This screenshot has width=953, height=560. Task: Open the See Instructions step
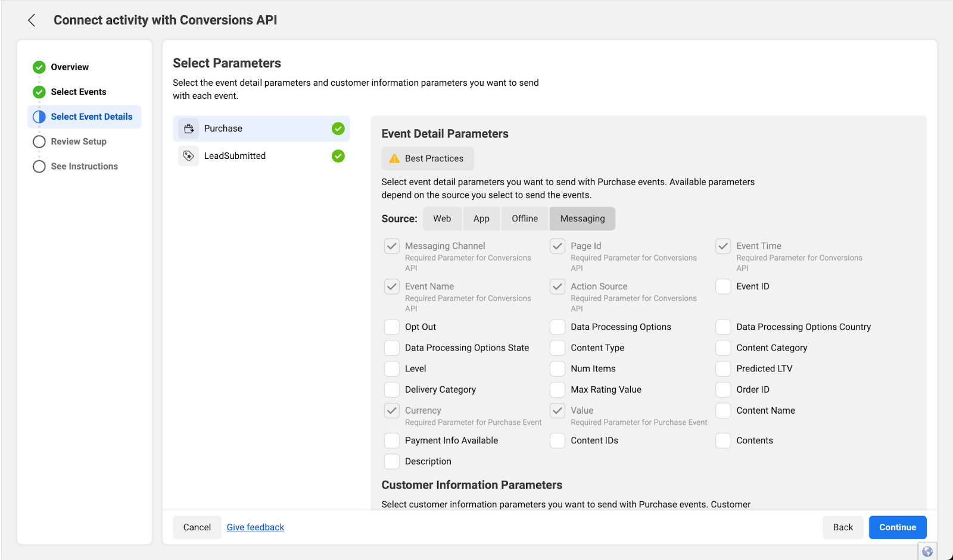tap(85, 167)
